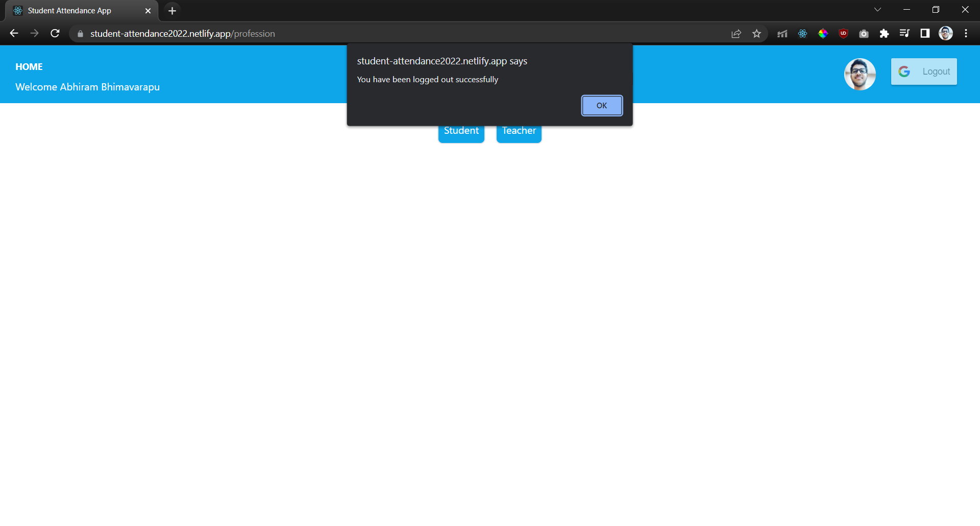
Task: Bookmark the page with the star icon
Action: (757, 33)
